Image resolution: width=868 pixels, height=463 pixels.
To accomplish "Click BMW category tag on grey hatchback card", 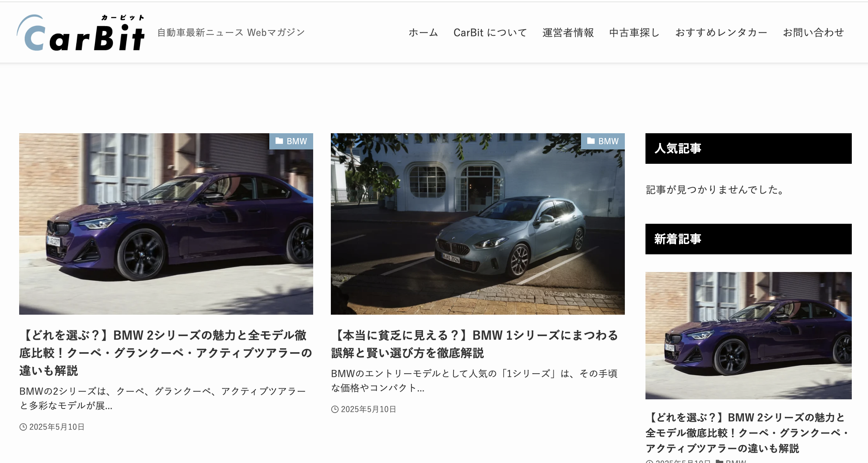I will (x=603, y=141).
